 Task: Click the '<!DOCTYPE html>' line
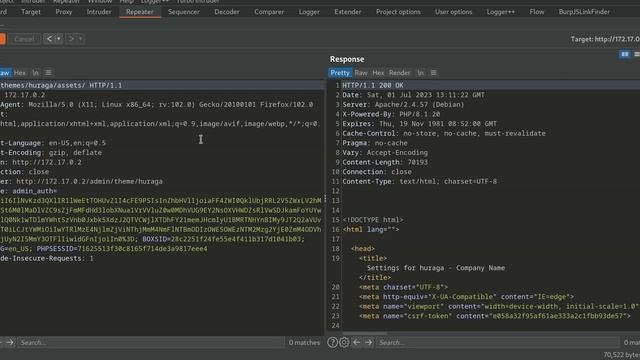click(x=373, y=220)
